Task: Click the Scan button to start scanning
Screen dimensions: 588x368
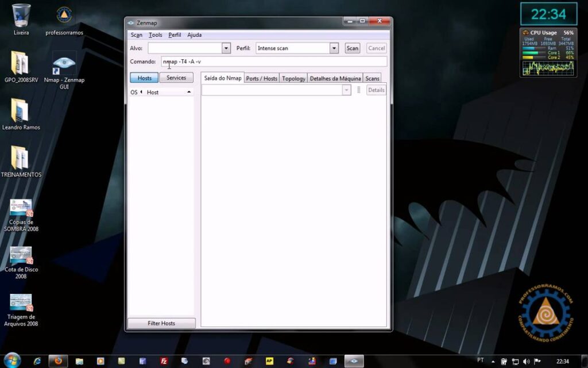Action: pyautogui.click(x=352, y=48)
